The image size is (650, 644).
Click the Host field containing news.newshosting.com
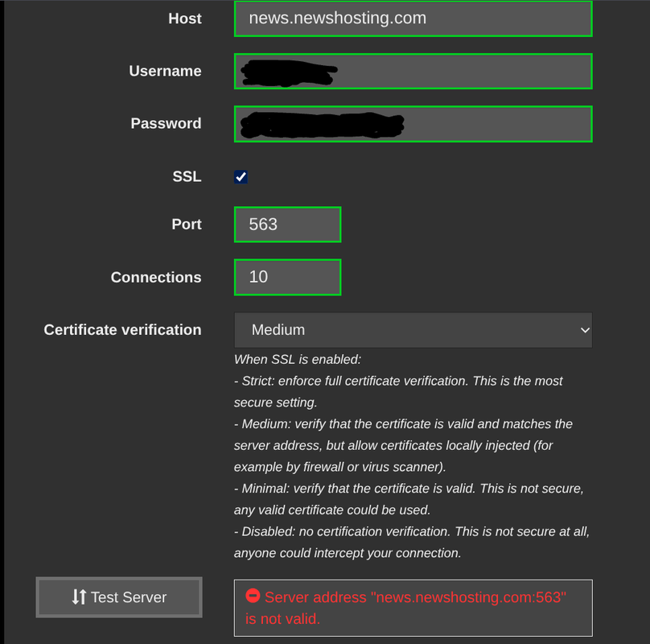pyautogui.click(x=413, y=19)
